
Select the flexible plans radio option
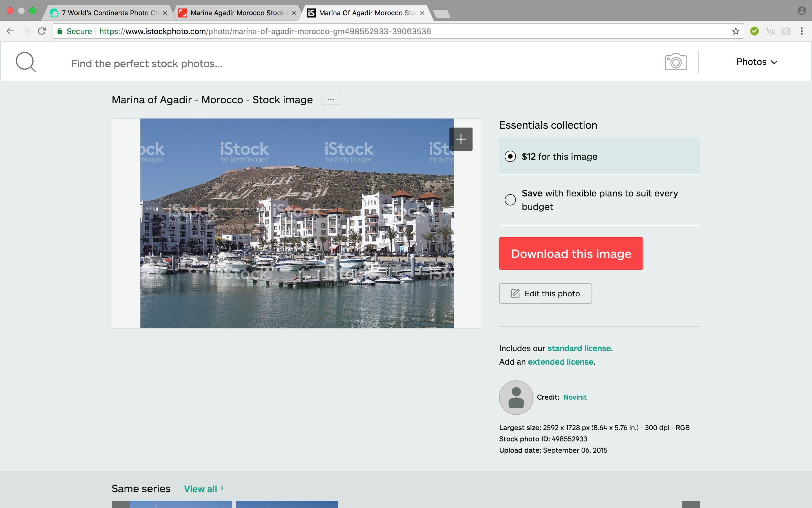click(x=510, y=200)
